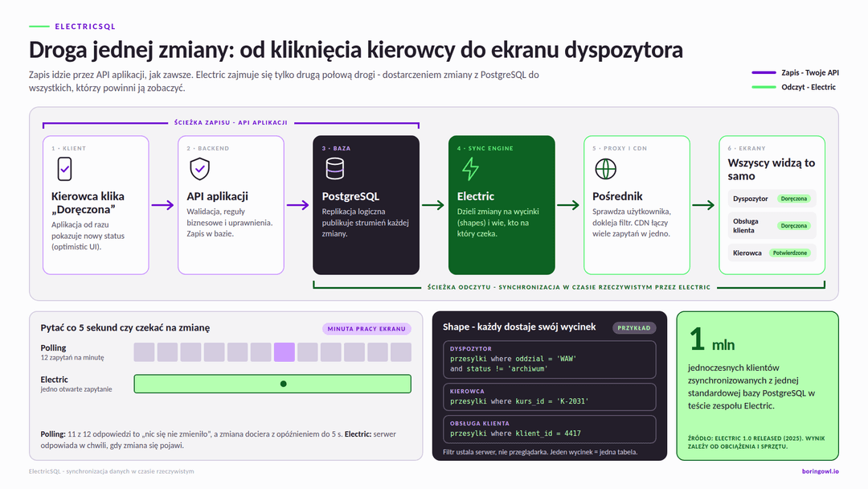Click the phone checkmark icon in Klient card

pyautogui.click(x=65, y=169)
